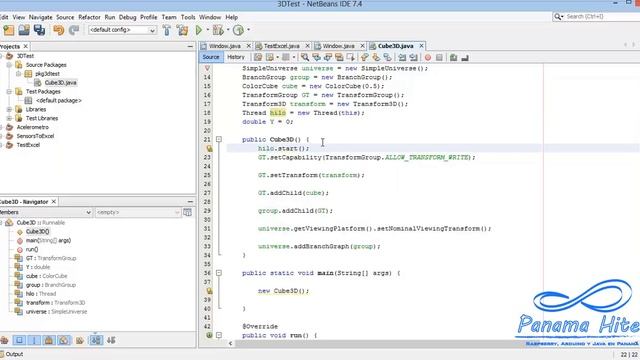The height and width of the screenshot is (360, 640).
Task: Click the red Start Macro Recording icon
Action: tap(428, 58)
